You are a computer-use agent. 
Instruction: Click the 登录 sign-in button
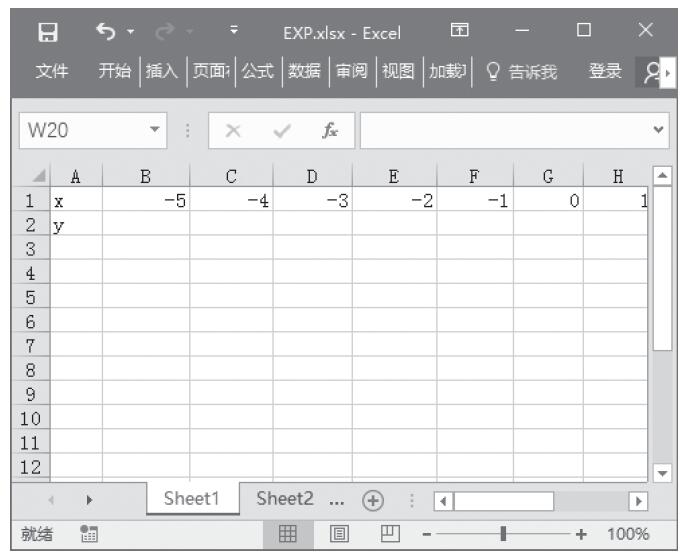click(x=604, y=71)
